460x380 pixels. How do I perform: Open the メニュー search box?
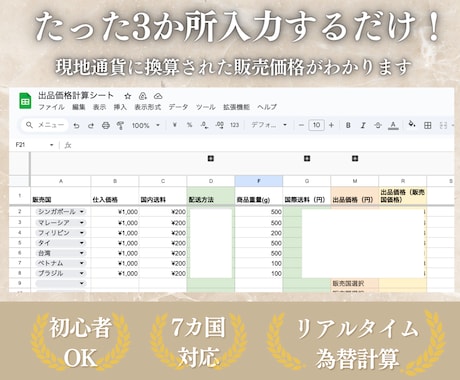click(45, 125)
